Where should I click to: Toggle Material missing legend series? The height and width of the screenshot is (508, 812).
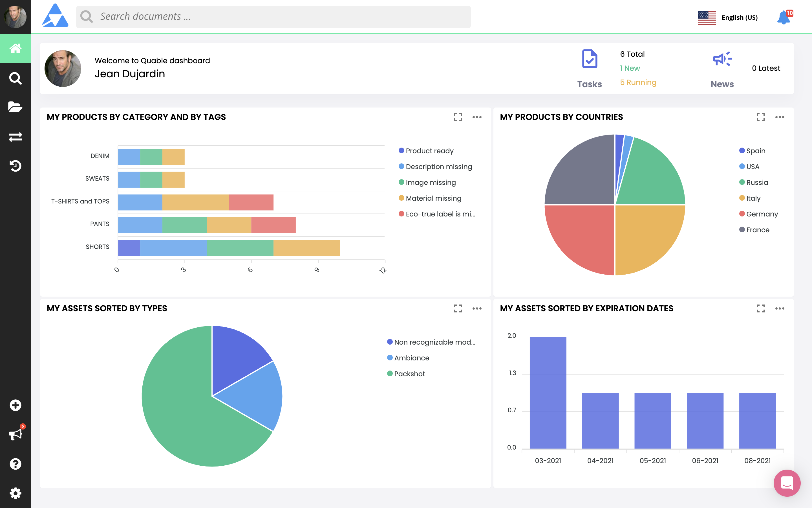point(430,198)
